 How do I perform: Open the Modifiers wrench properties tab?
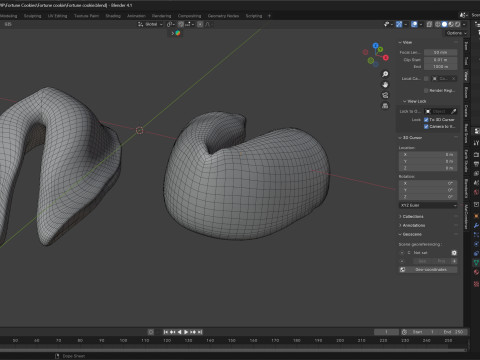coord(476,226)
